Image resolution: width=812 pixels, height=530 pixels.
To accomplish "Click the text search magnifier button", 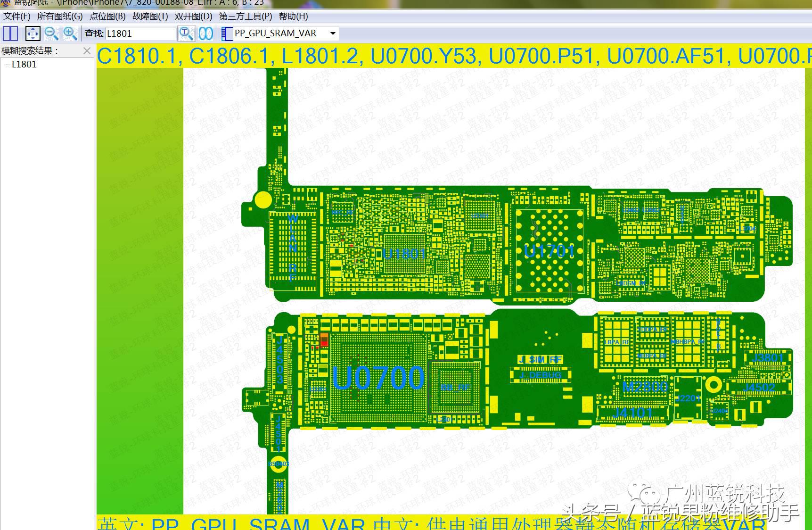I will [x=186, y=33].
